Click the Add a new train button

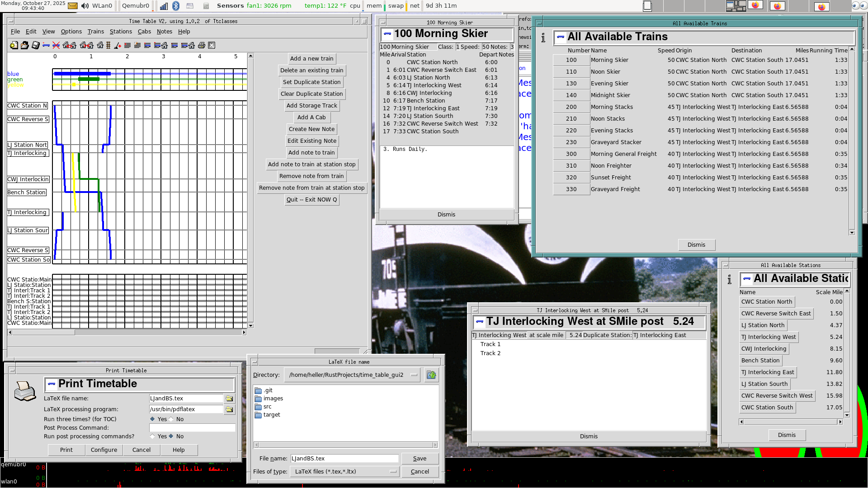click(x=311, y=59)
